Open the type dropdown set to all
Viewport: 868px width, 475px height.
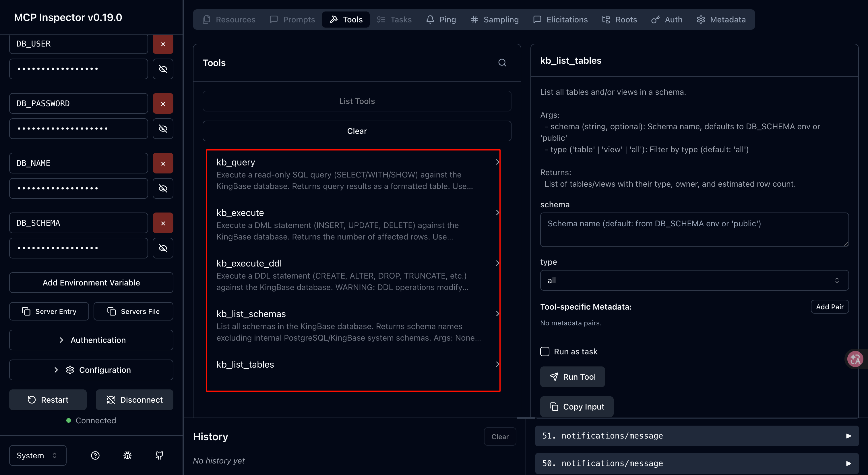pyautogui.click(x=694, y=280)
